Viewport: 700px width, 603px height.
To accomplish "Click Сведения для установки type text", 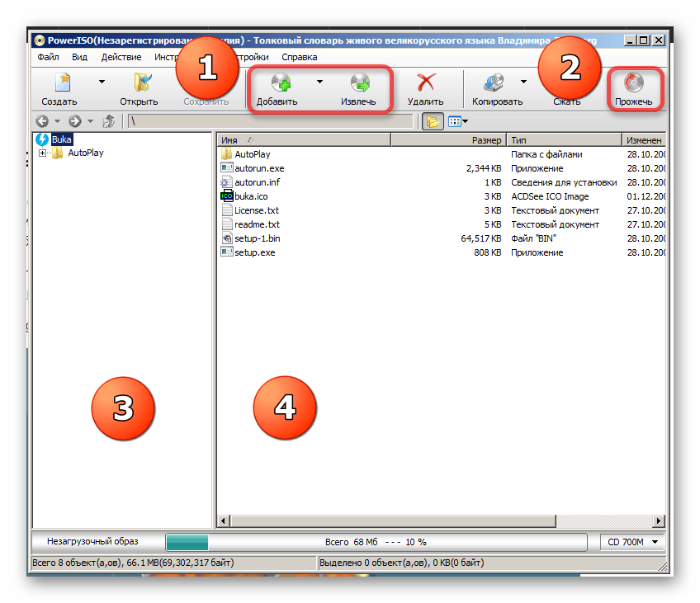I will click(564, 182).
